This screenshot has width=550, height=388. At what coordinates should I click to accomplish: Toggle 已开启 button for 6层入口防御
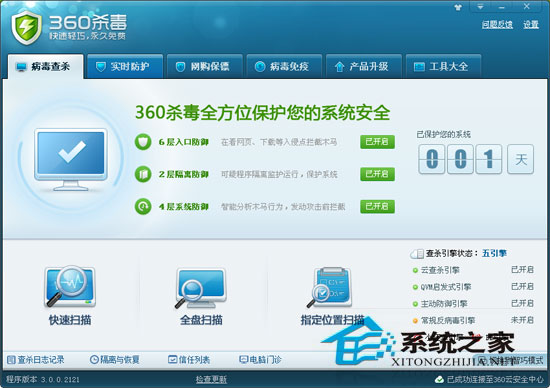pos(377,142)
